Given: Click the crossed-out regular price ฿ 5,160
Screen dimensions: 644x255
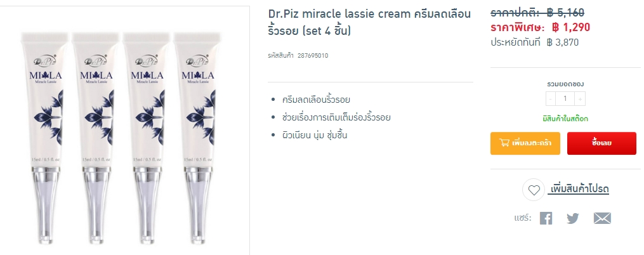Looking at the screenshot, I should [x=565, y=13].
